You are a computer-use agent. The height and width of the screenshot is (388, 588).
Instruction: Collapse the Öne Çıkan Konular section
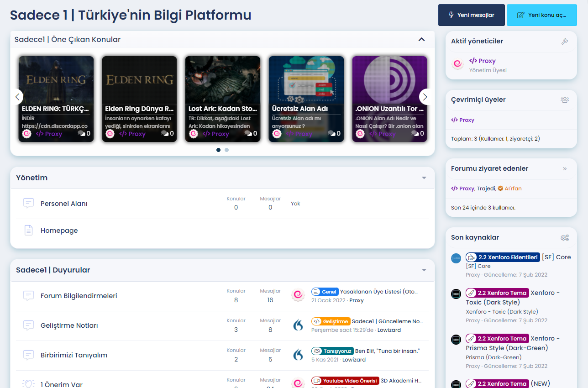tap(421, 39)
